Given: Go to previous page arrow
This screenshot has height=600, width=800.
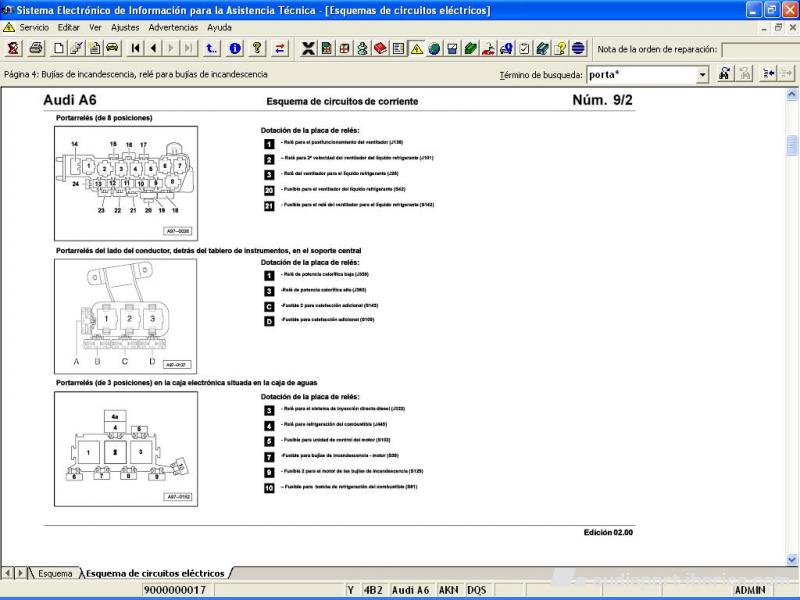Looking at the screenshot, I should pyautogui.click(x=153, y=48).
